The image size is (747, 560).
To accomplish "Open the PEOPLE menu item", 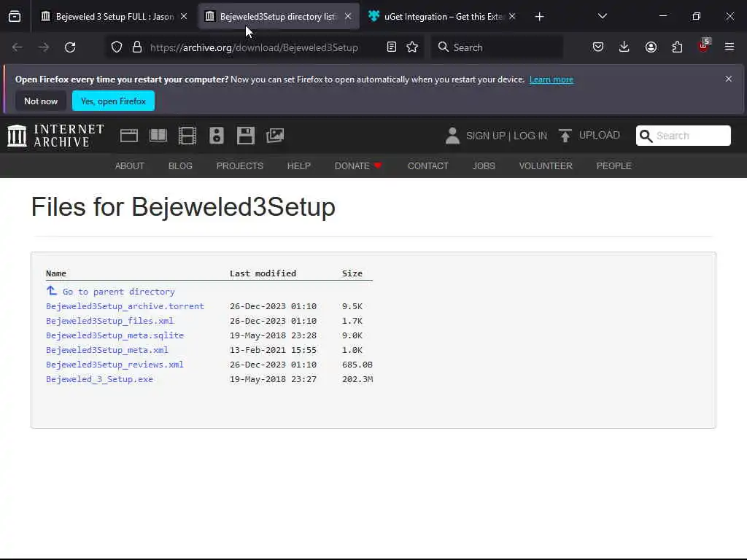I will [614, 166].
